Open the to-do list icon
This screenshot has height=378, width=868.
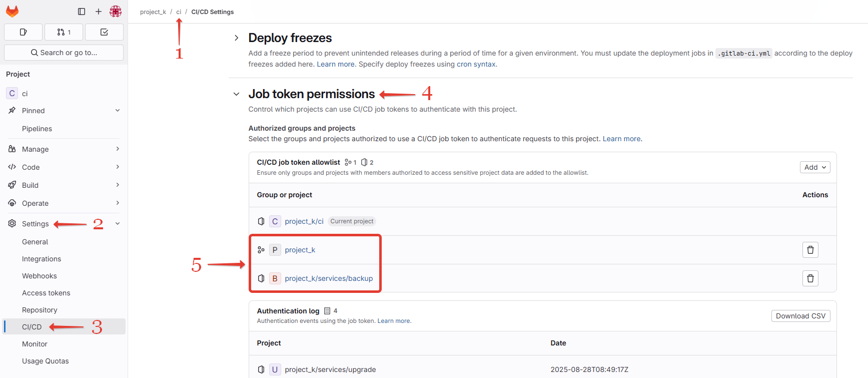point(104,32)
